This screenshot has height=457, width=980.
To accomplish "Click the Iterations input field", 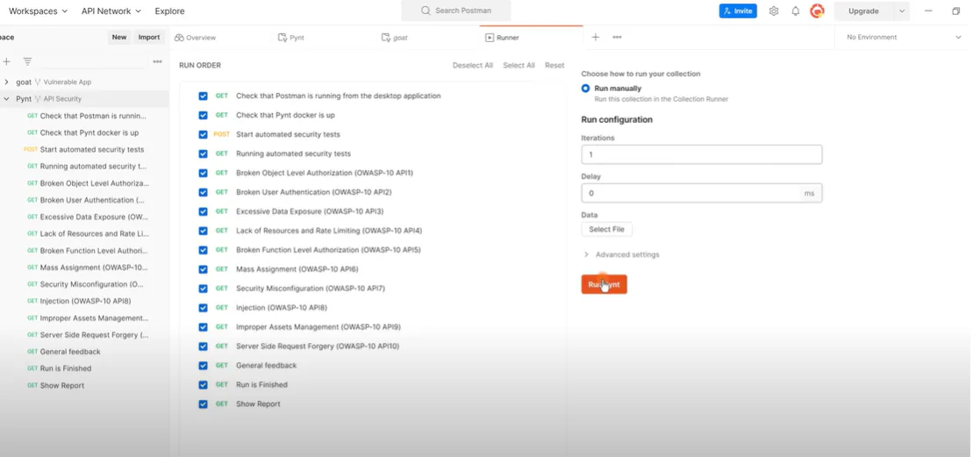I will coord(701,154).
